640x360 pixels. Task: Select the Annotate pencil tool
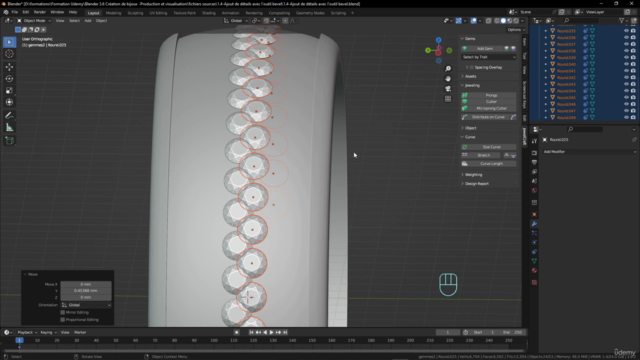click(x=9, y=116)
